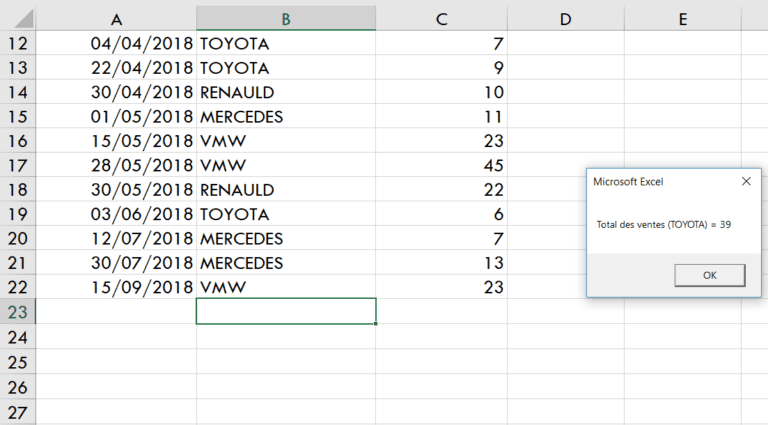Click sales value 22 in row 18

click(x=441, y=189)
